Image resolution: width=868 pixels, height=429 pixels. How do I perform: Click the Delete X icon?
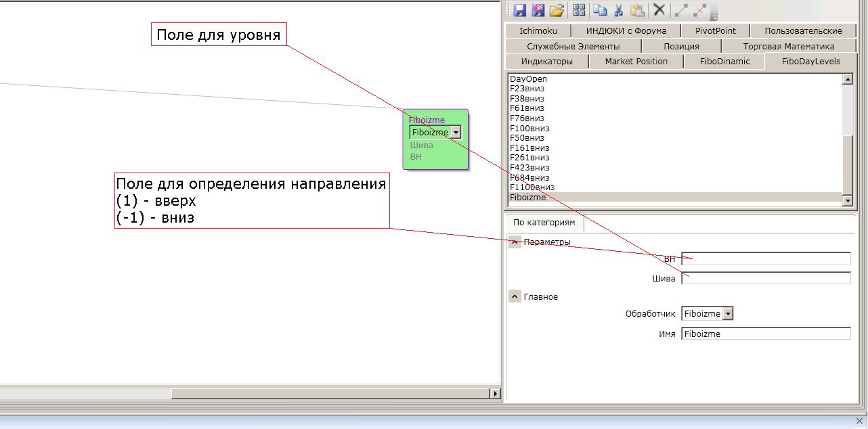659,10
